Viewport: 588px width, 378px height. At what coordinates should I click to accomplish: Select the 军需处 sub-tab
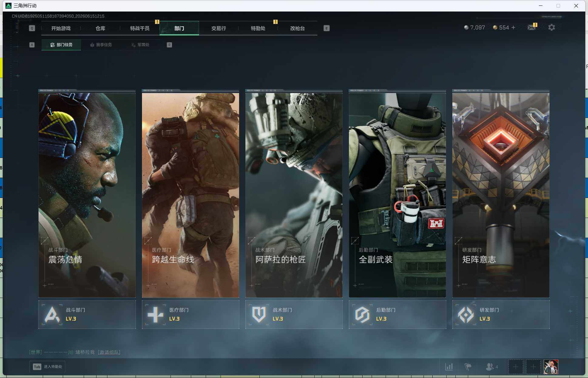pos(140,45)
